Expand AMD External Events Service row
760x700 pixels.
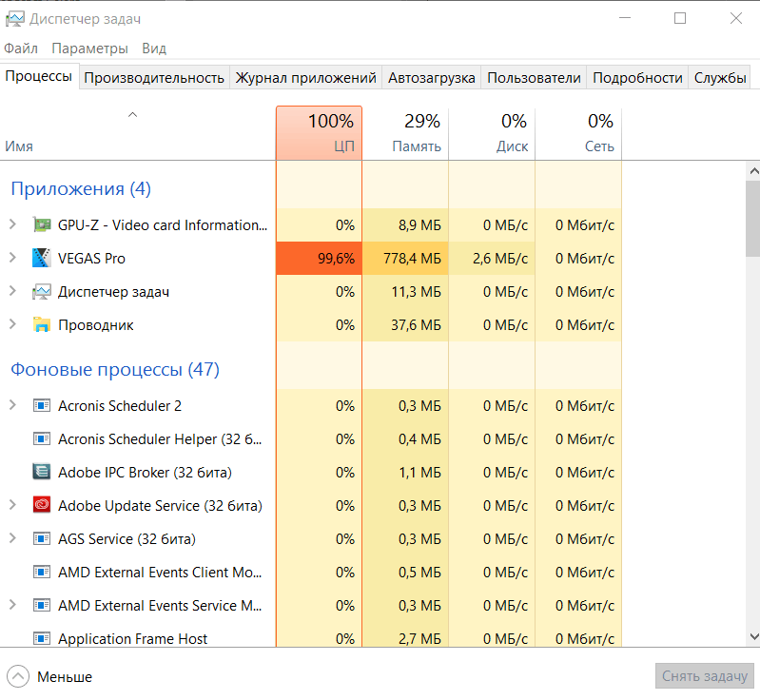pyautogui.click(x=12, y=605)
